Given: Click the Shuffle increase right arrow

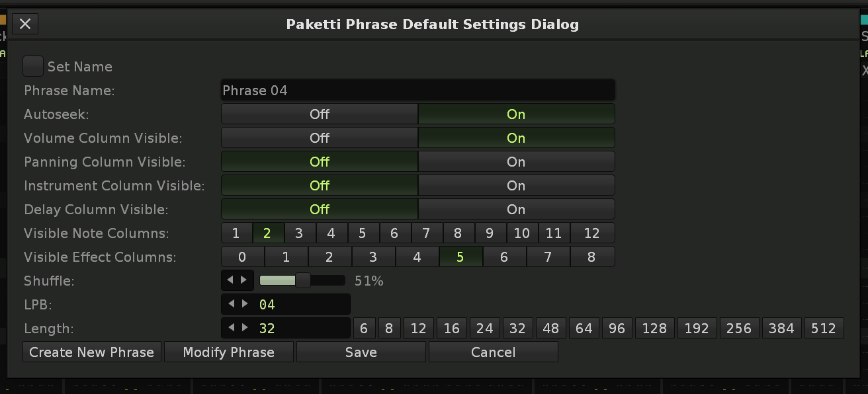Looking at the screenshot, I should [x=244, y=280].
